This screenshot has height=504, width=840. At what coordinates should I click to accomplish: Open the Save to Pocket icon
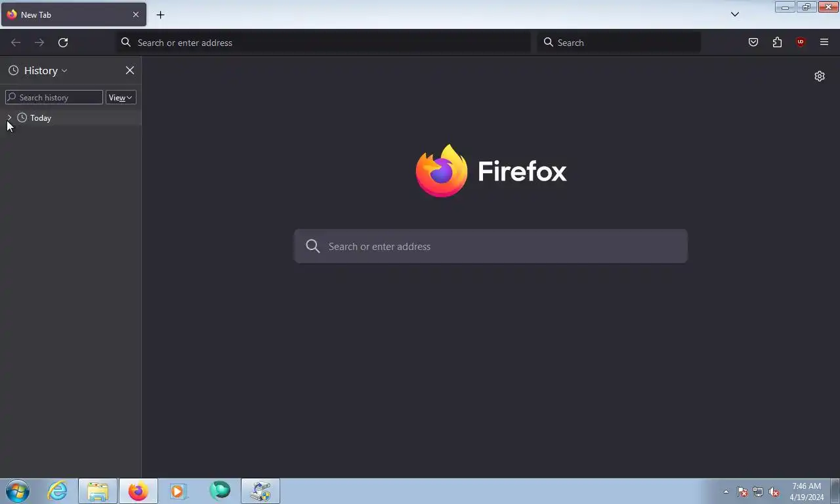click(x=753, y=43)
